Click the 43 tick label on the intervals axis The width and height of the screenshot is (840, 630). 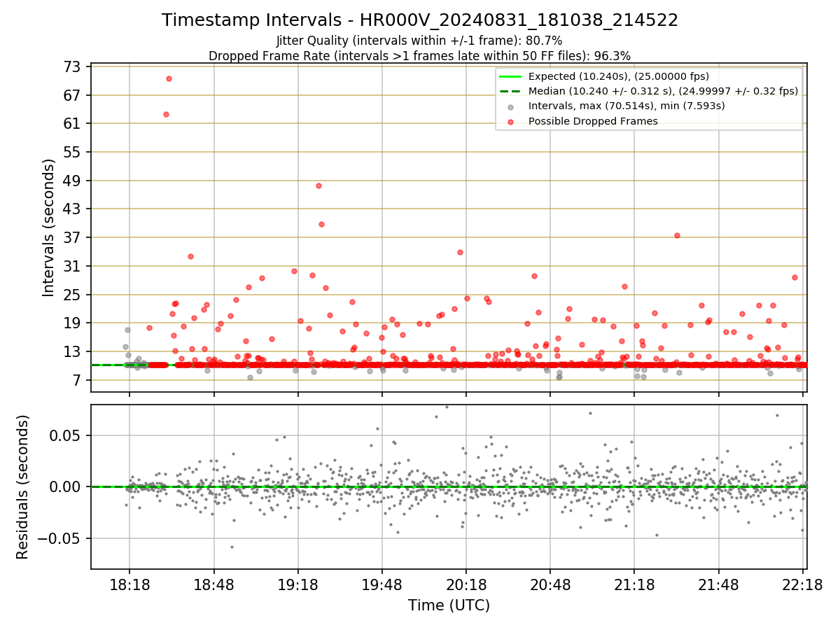pyautogui.click(x=73, y=209)
